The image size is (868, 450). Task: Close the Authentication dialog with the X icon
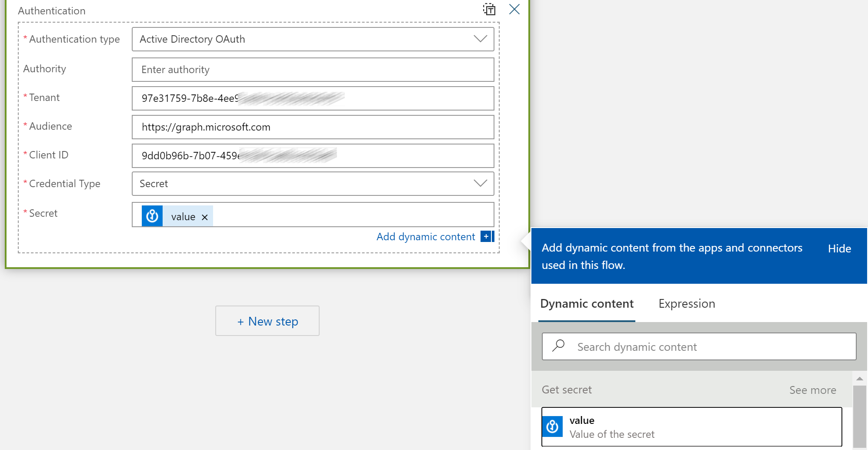click(x=514, y=9)
